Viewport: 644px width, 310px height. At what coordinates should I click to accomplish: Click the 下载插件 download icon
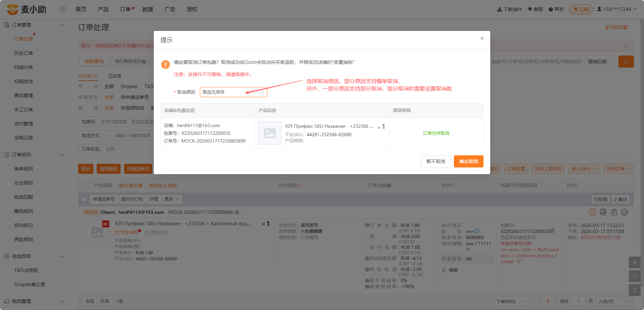pyautogui.click(x=500, y=9)
